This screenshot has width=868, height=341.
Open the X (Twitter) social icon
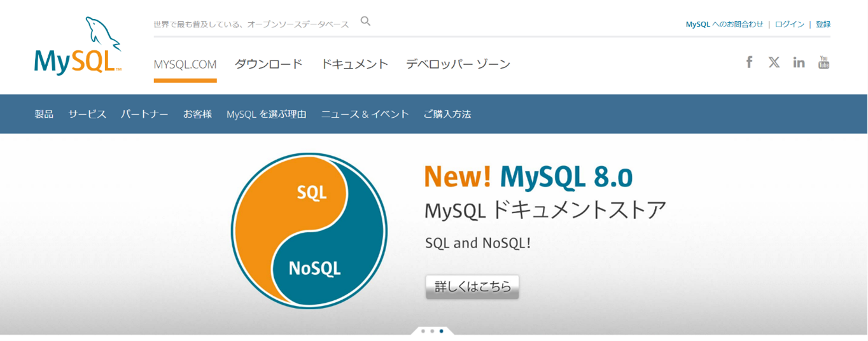coord(774,62)
